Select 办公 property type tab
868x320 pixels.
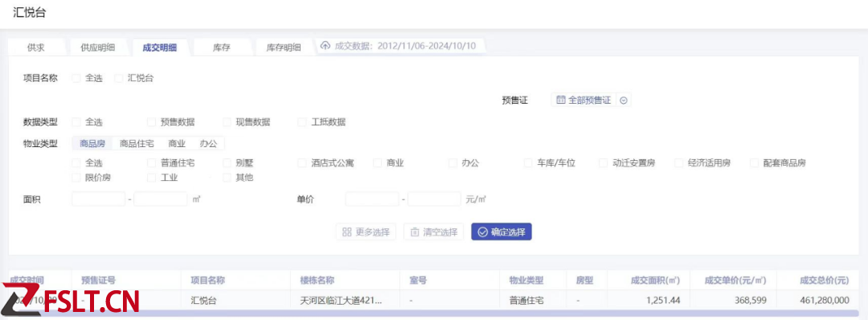coord(209,143)
